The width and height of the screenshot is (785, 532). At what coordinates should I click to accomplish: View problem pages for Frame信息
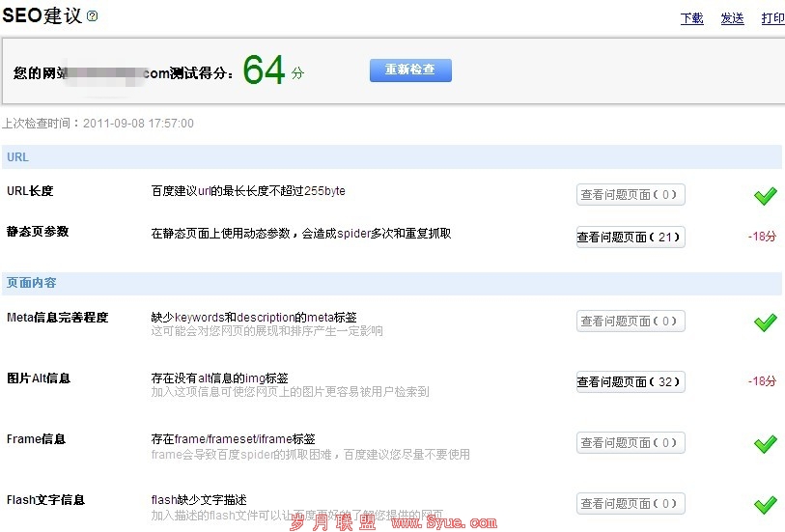tap(631, 443)
